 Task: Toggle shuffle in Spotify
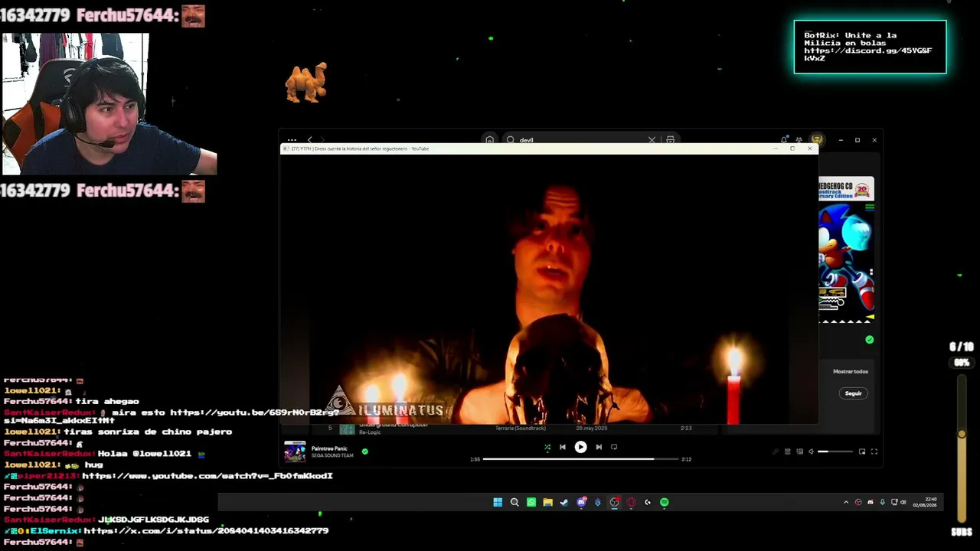tap(547, 447)
